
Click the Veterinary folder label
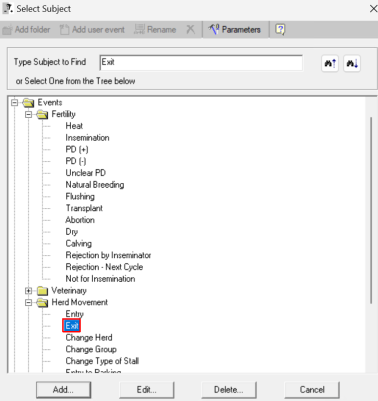69,291
